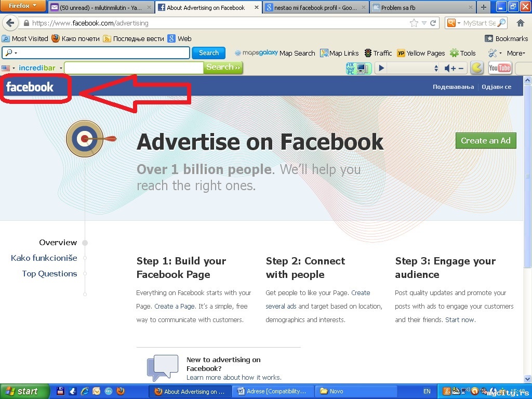The image size is (532, 399).
Task: Open Yellow Pages toolbar item
Action: coord(421,54)
